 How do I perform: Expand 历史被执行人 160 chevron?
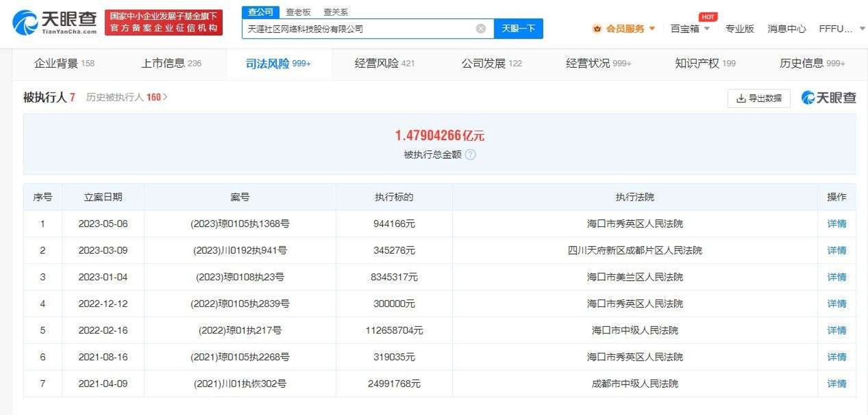tap(165, 97)
